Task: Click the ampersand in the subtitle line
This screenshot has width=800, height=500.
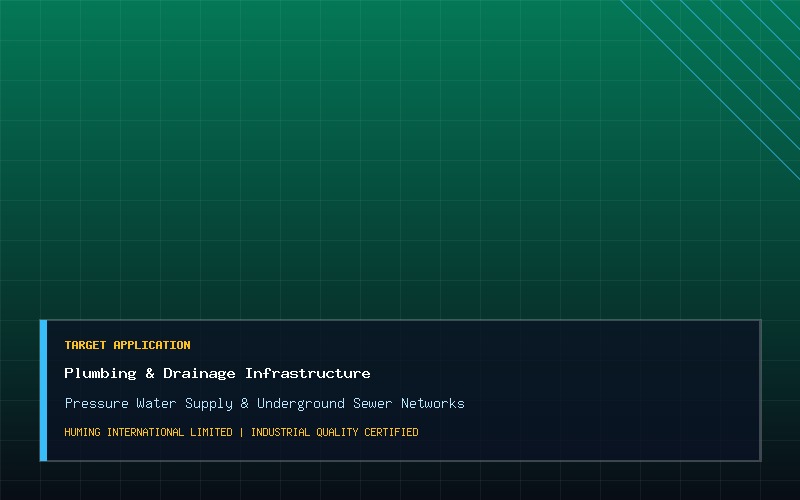Action: pos(244,403)
